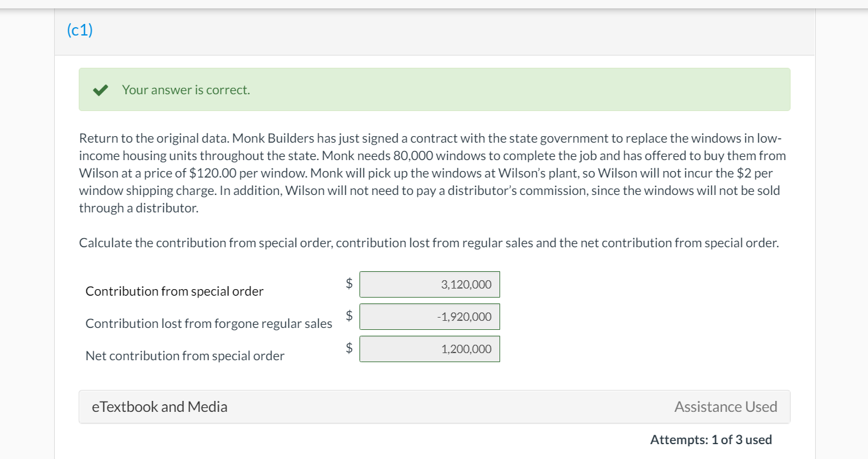This screenshot has width=868, height=459.
Task: Expand the eTextbook and Media section
Action: coord(434,407)
